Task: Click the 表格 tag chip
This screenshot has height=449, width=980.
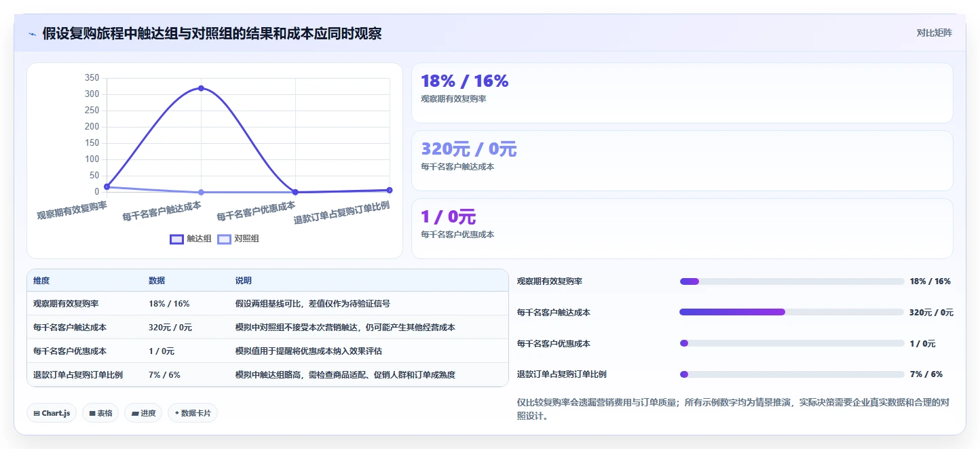Action: pyautogui.click(x=100, y=413)
